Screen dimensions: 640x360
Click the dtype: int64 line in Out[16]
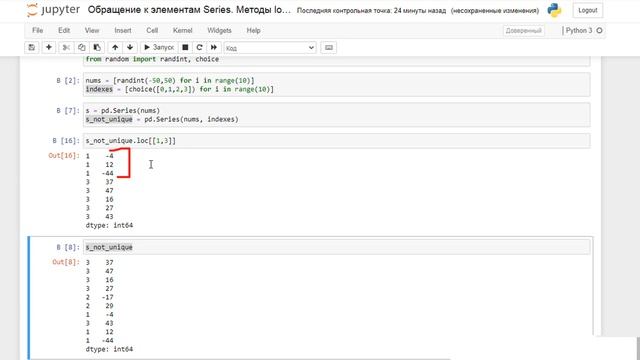click(109, 225)
